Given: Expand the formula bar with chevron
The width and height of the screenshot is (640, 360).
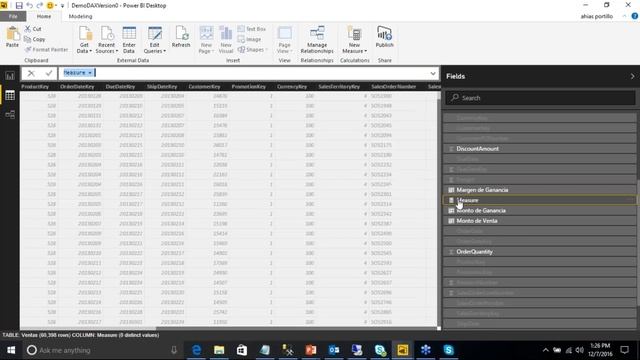Looking at the screenshot, I should 433,73.
